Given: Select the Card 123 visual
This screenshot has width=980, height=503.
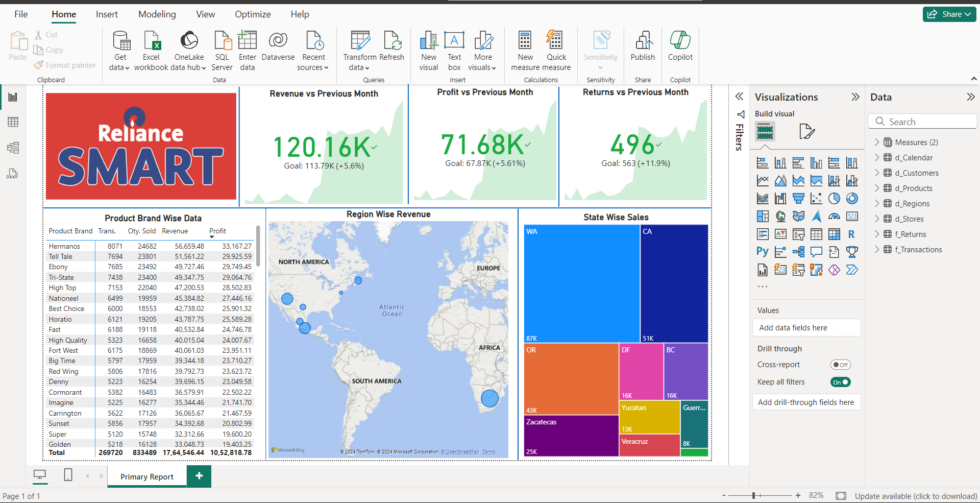Looking at the screenshot, I should [852, 217].
